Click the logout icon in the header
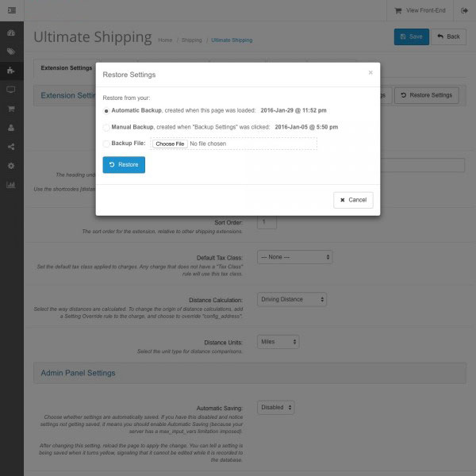 464,10
